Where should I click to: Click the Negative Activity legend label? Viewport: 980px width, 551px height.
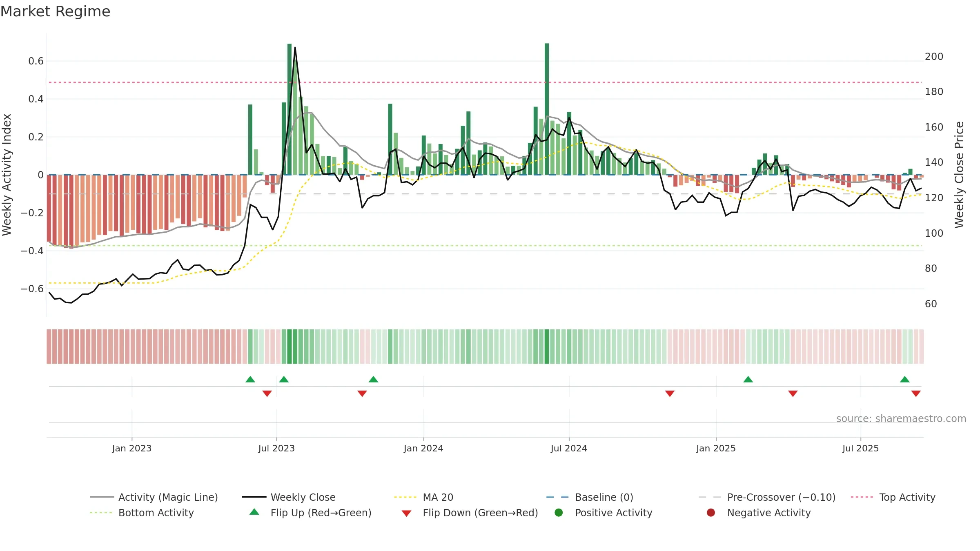click(x=769, y=513)
